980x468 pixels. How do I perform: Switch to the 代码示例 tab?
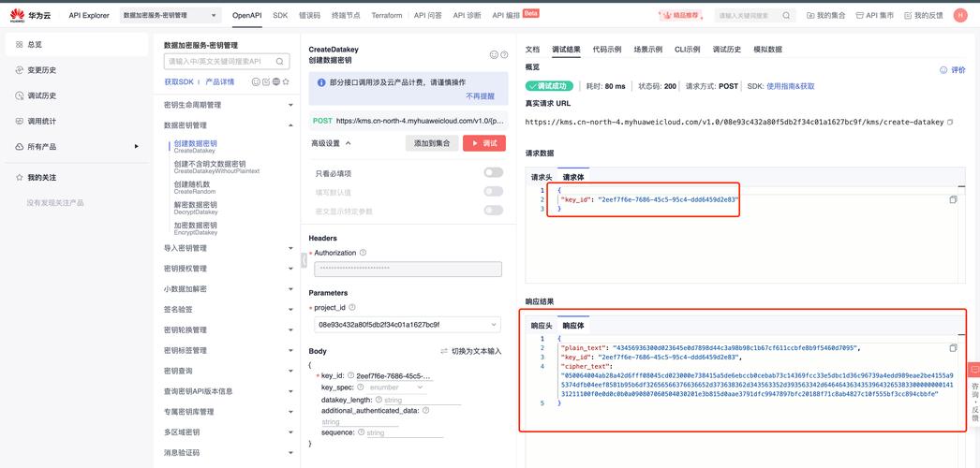607,50
